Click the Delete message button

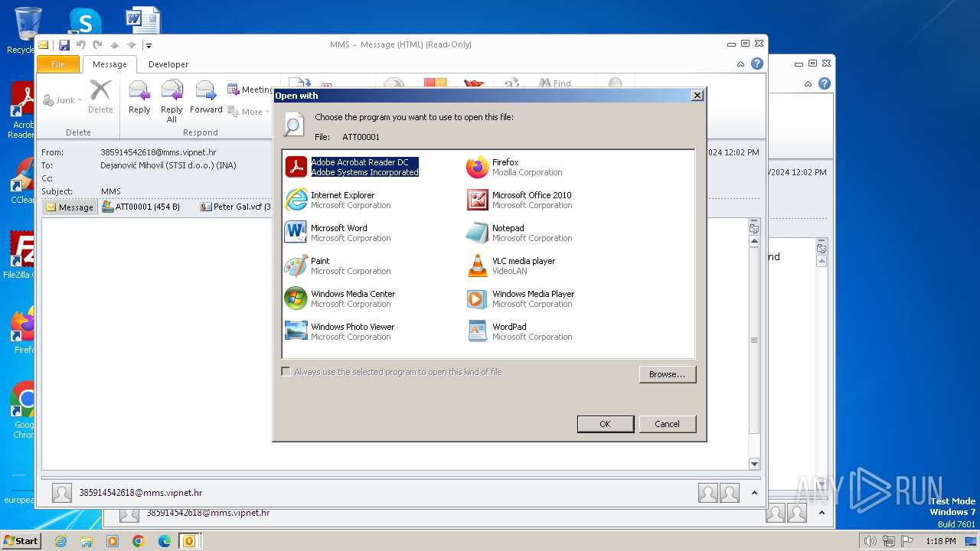100,97
